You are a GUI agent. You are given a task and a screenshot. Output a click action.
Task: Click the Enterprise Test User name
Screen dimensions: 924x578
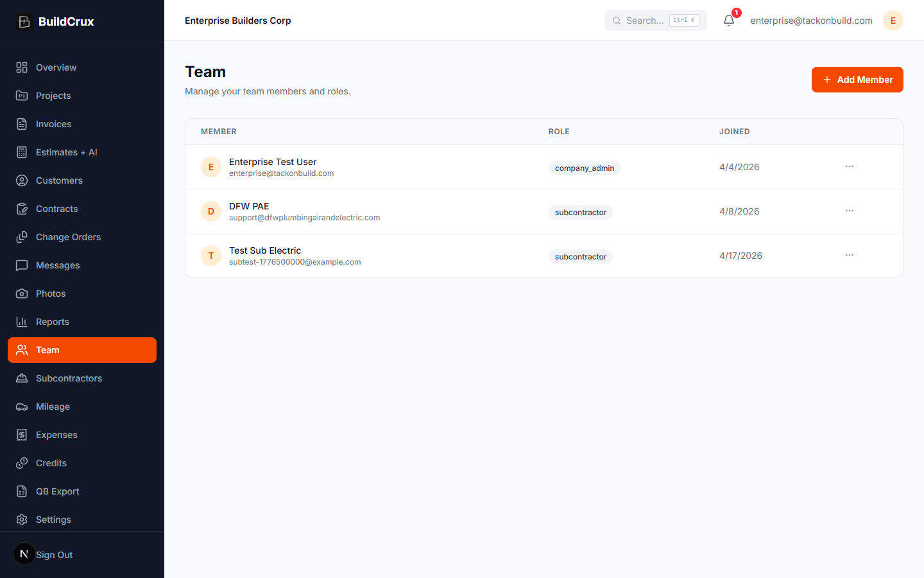273,162
